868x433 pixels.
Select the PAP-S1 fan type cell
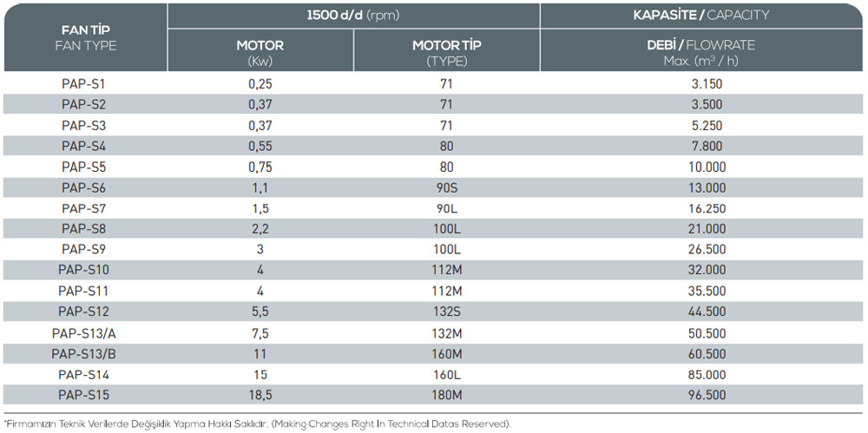point(83,84)
